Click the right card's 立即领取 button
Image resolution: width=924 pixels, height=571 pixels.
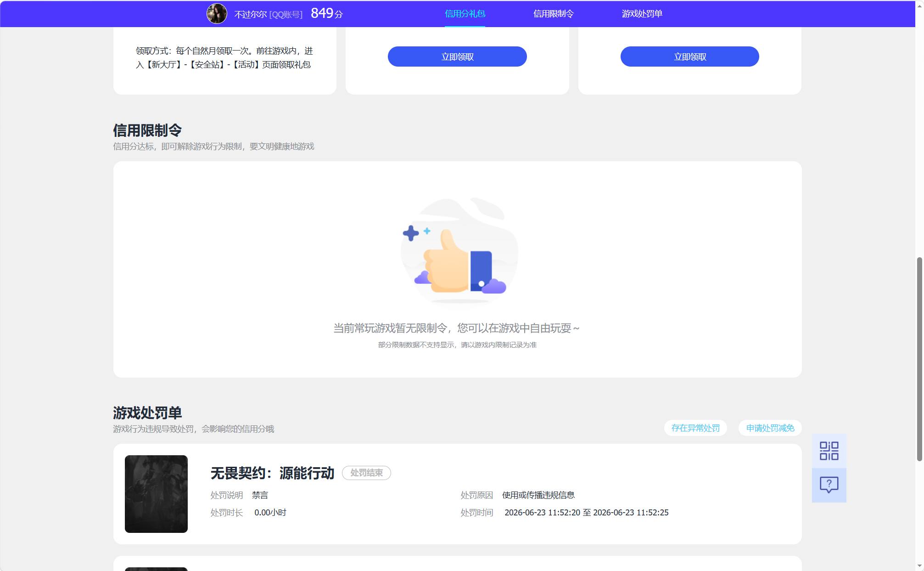coord(689,57)
